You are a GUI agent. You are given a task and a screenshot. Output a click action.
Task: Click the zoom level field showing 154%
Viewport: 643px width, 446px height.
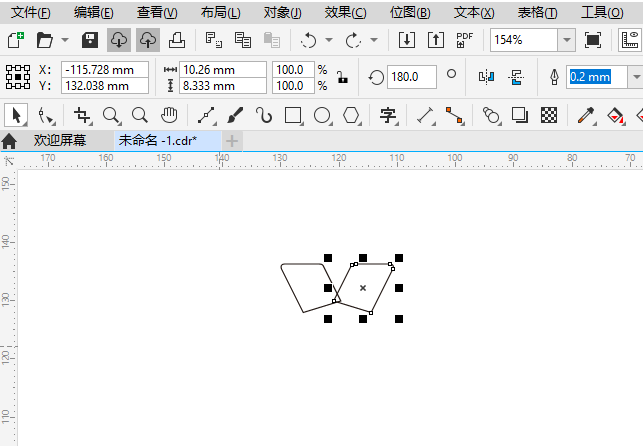pyautogui.click(x=524, y=40)
